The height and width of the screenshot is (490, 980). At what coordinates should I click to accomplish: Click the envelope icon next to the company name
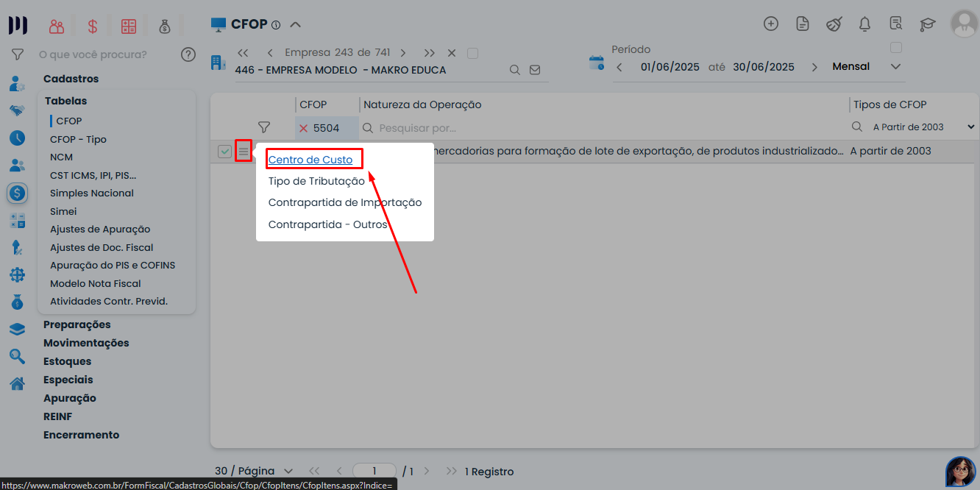tap(535, 69)
